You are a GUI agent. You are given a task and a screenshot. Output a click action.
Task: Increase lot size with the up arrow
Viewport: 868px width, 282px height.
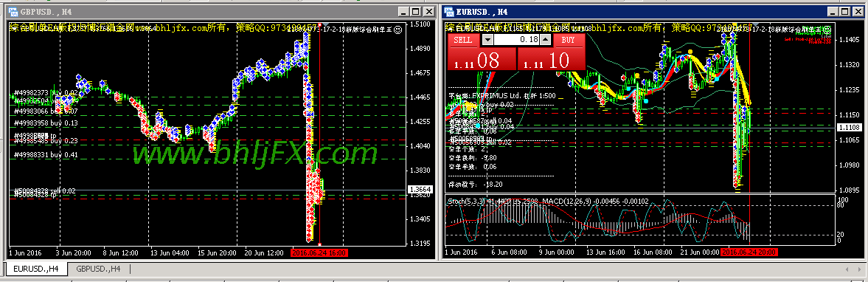pyautogui.click(x=545, y=40)
